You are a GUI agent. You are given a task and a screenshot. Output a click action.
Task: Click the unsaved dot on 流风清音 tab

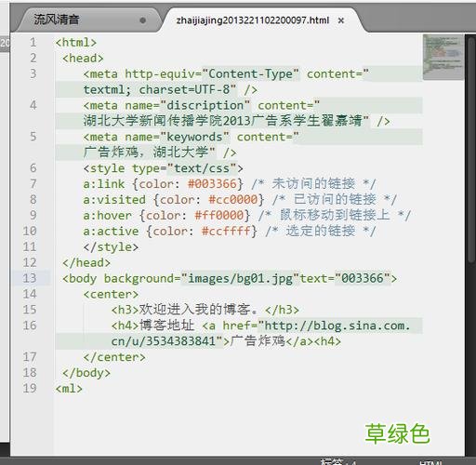click(x=143, y=20)
